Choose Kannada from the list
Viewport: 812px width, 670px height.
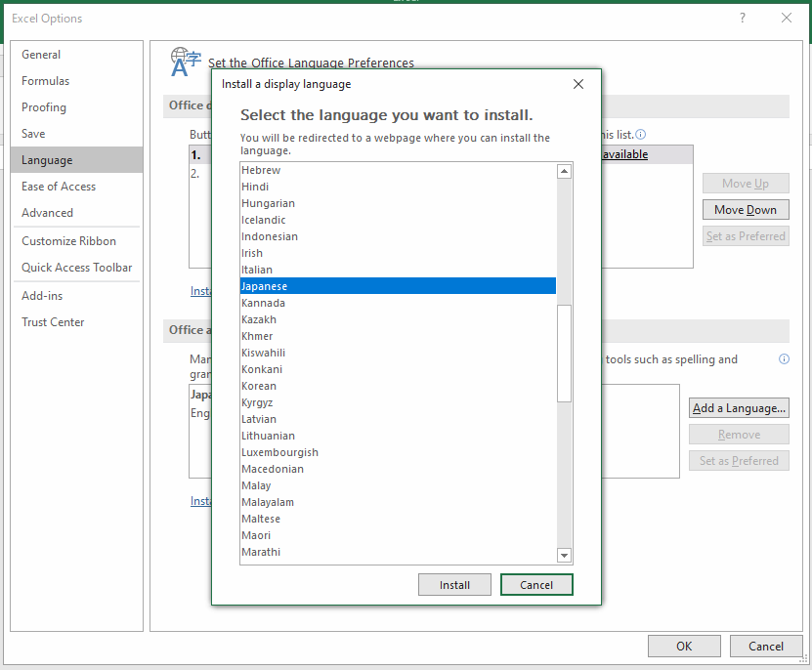(398, 303)
